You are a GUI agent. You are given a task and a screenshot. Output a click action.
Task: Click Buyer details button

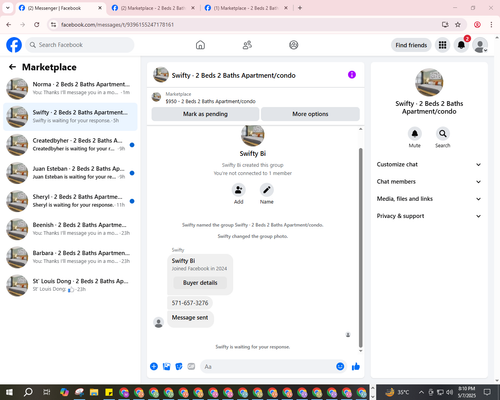(200, 283)
